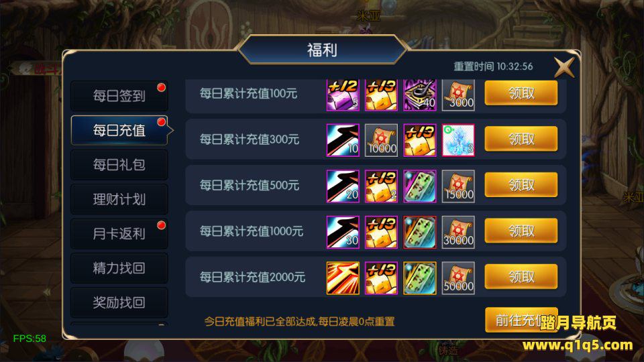Click the red-bordered green ticket in 1000元 row

coord(420,233)
